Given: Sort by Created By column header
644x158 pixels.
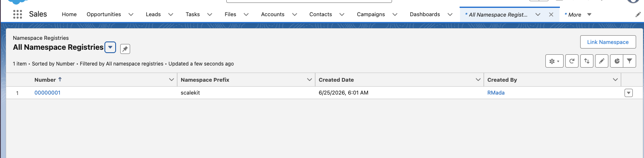Looking at the screenshot, I should point(502,80).
